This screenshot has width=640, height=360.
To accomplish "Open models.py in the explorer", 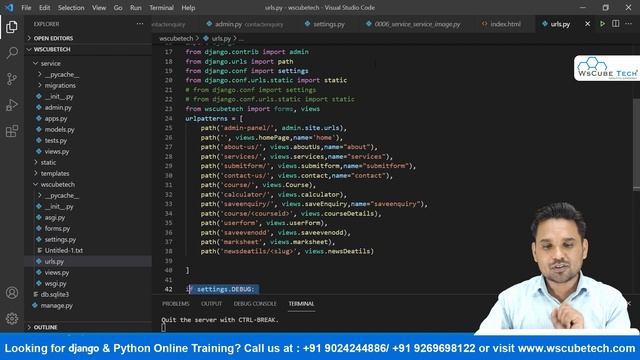I will (x=88, y=129).
